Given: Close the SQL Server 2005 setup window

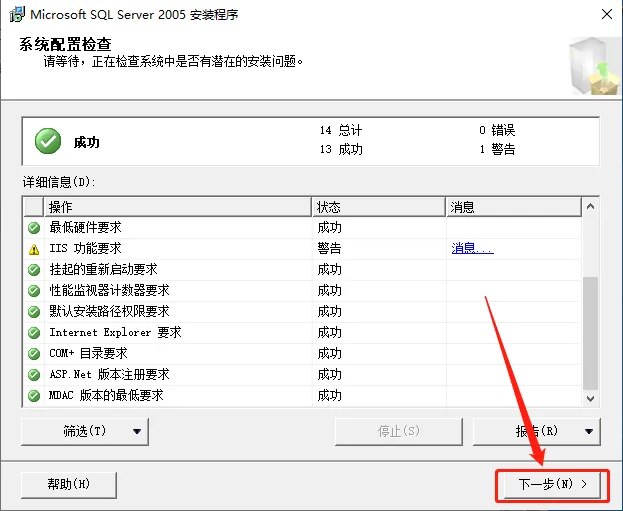Looking at the screenshot, I should pos(607,15).
